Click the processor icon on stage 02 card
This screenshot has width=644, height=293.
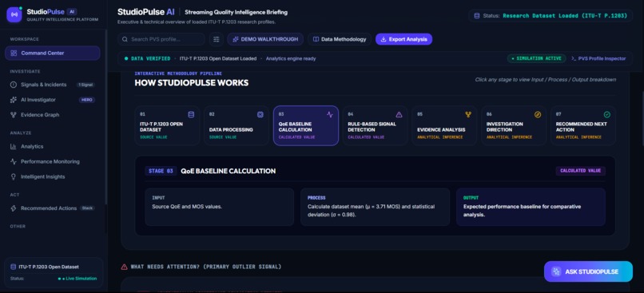260,114
